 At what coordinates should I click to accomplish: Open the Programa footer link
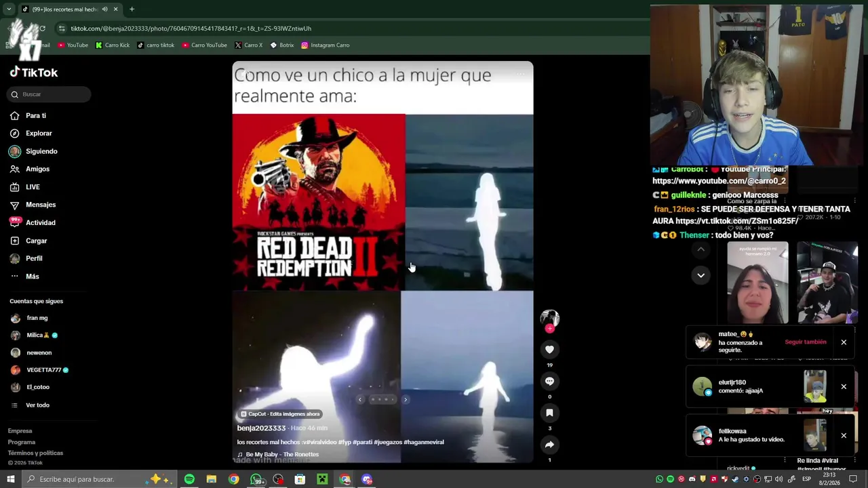pyautogui.click(x=22, y=442)
